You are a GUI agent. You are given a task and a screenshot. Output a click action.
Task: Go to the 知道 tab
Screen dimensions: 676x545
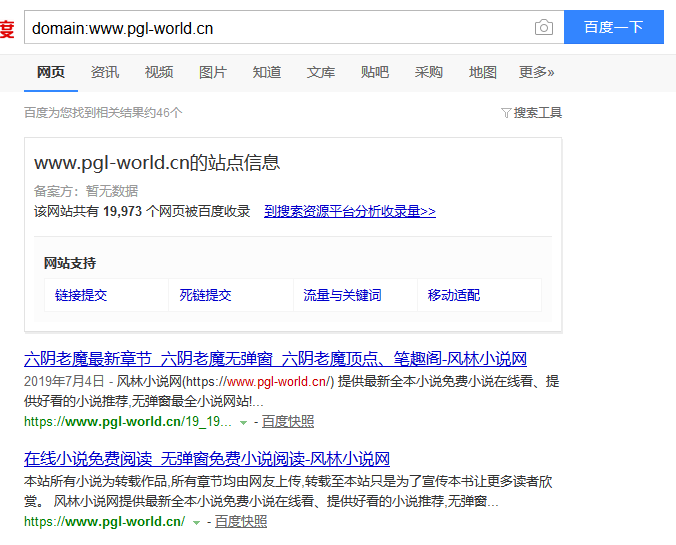(x=266, y=72)
